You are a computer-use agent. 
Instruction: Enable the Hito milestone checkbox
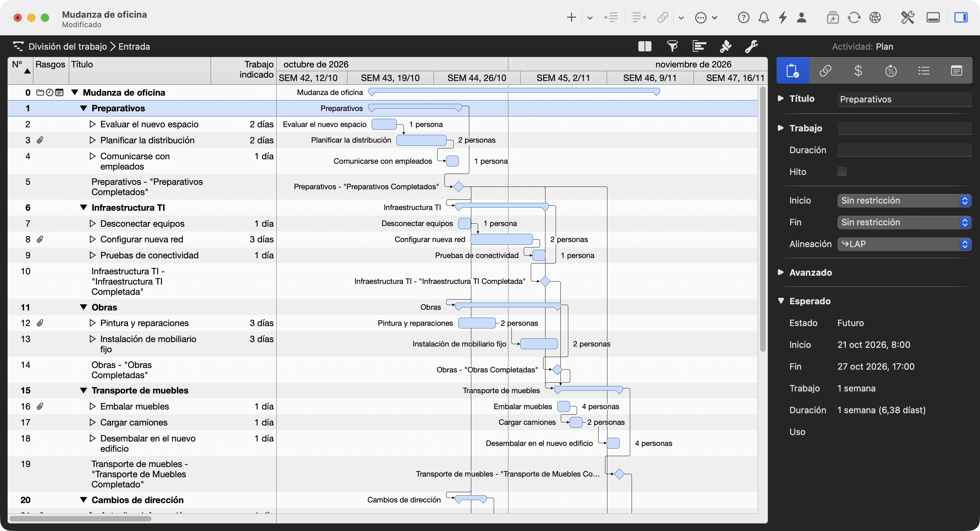click(842, 172)
